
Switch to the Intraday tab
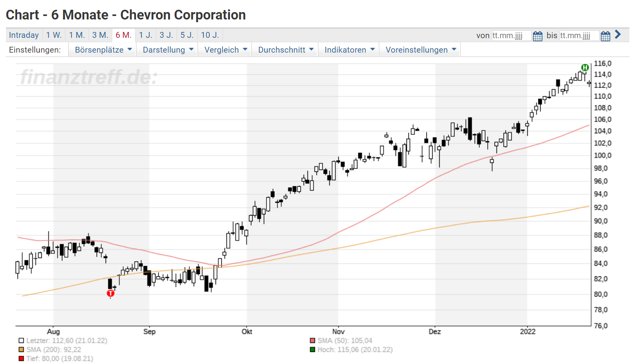coord(24,35)
